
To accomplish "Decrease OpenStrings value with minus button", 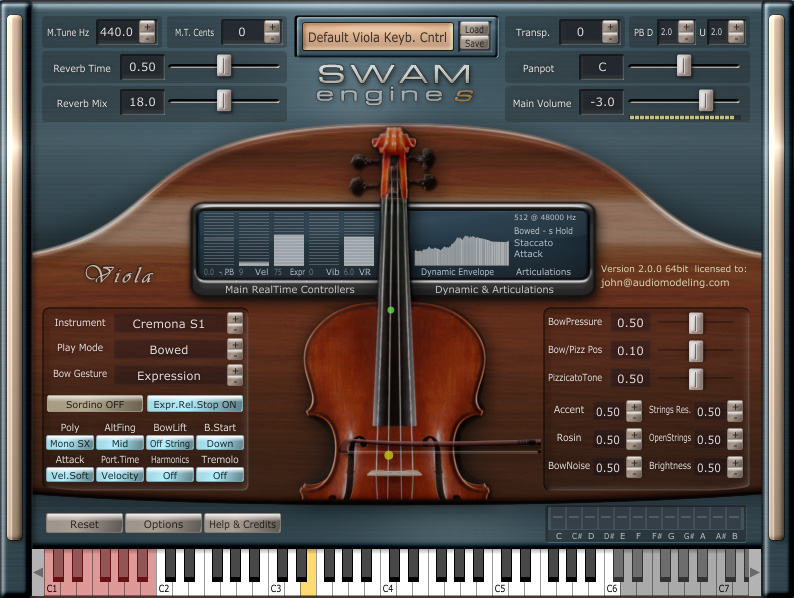I will [735, 445].
